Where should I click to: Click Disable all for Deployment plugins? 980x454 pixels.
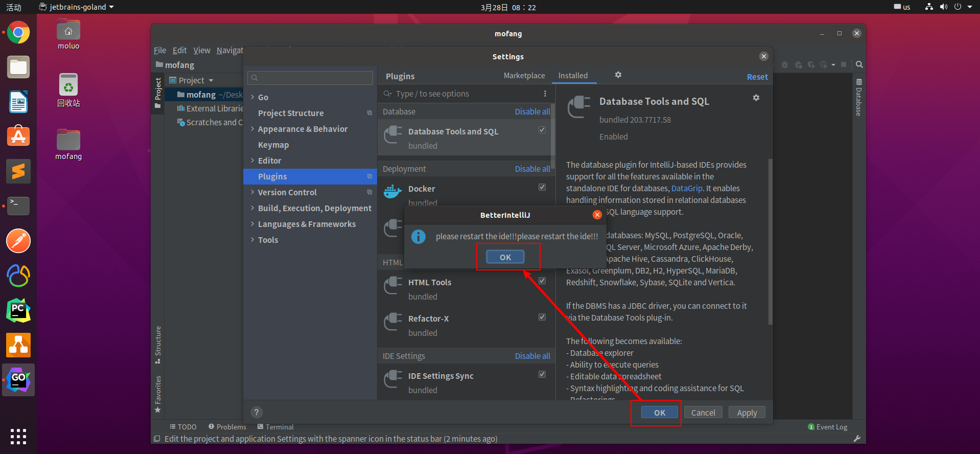(x=532, y=169)
